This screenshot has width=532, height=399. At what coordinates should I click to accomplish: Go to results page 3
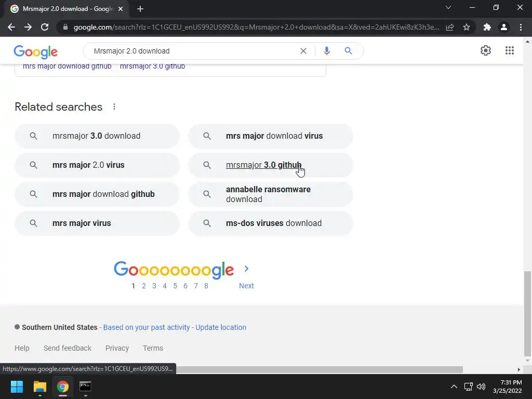click(x=154, y=286)
